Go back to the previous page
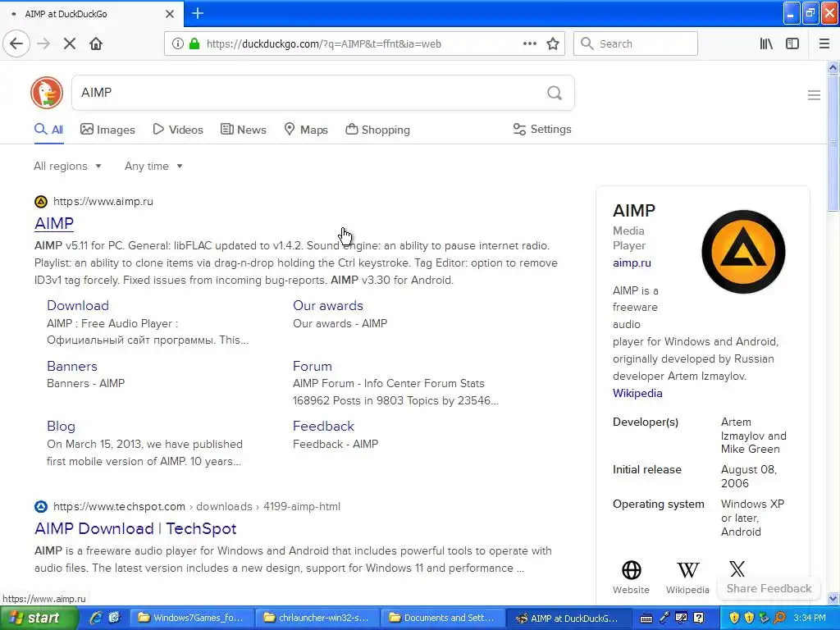 (x=16, y=43)
